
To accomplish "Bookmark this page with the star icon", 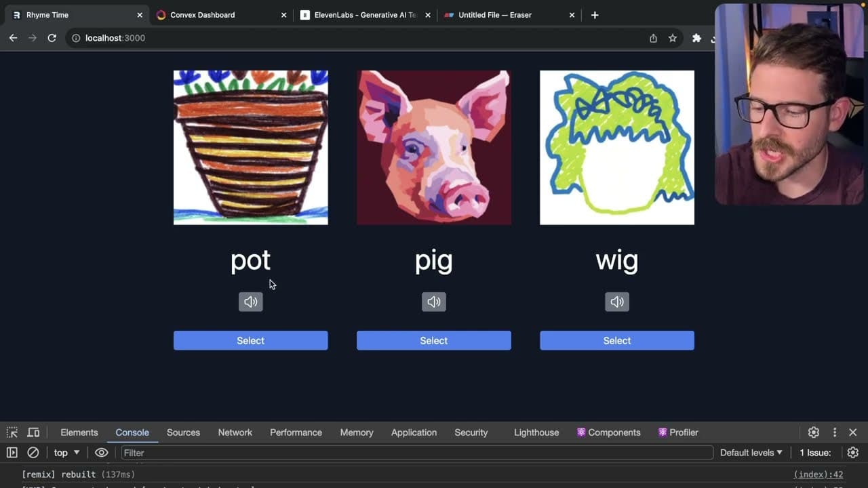I will coord(673,38).
